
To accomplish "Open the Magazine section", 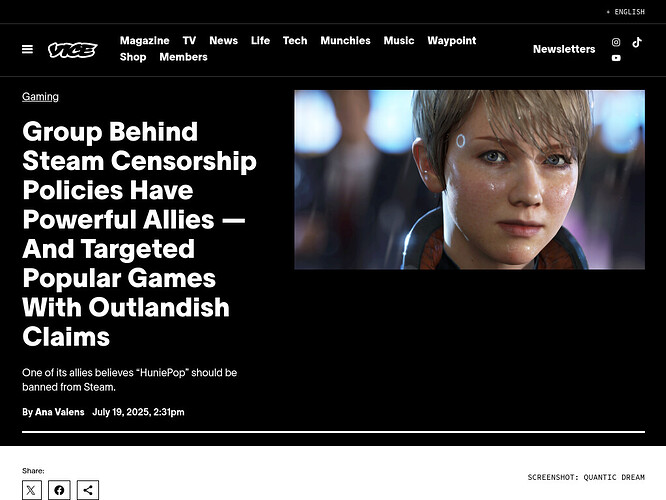I will (x=144, y=41).
